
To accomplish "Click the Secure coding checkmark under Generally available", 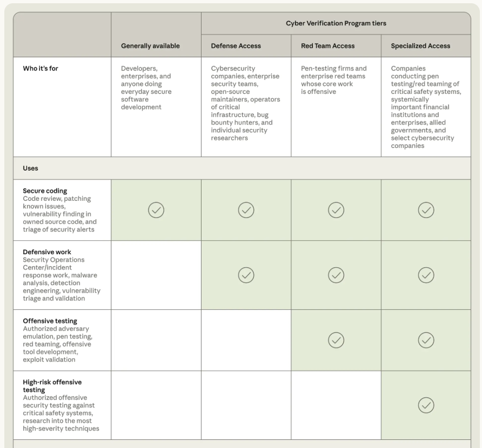I will tap(156, 210).
